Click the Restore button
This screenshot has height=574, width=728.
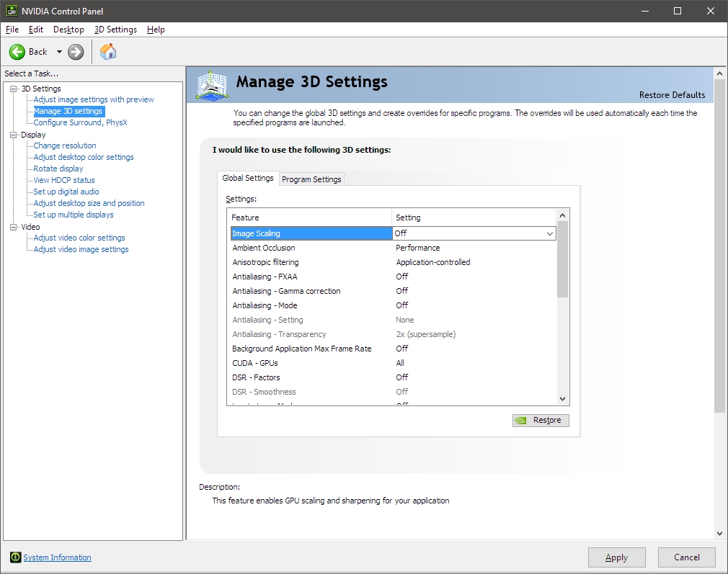point(541,421)
